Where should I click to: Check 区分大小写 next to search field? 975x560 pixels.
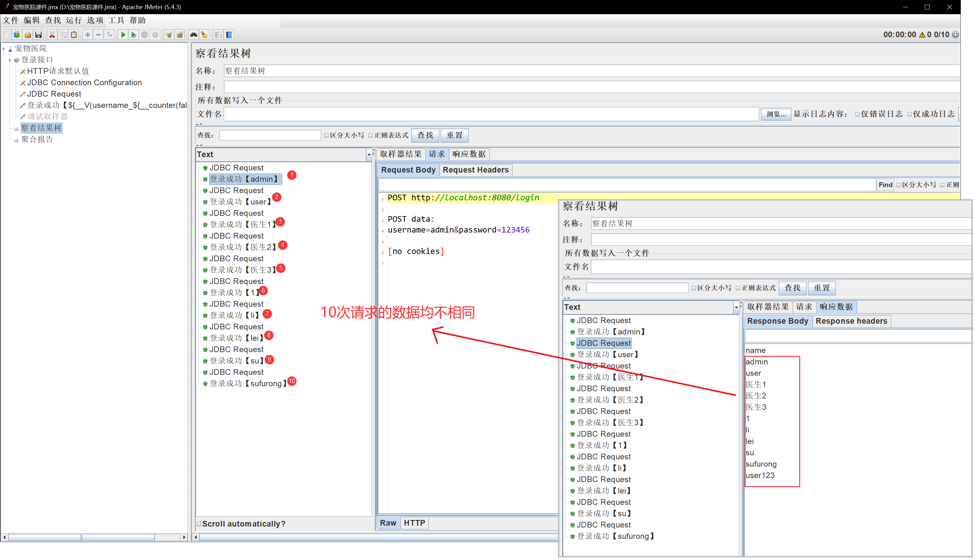[327, 135]
